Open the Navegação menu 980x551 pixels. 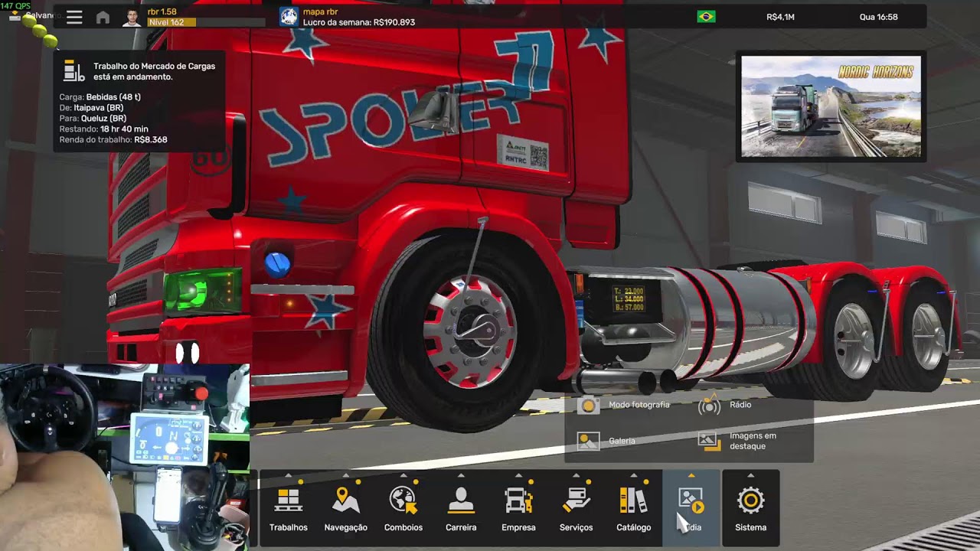click(346, 509)
